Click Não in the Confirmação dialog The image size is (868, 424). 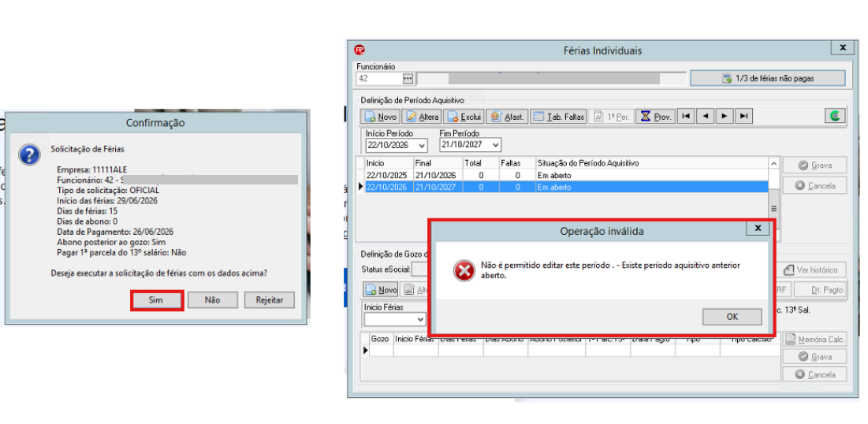click(x=212, y=300)
